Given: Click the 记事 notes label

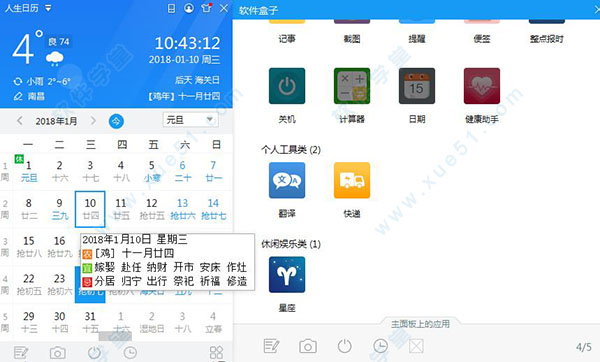Looking at the screenshot, I should [287, 39].
